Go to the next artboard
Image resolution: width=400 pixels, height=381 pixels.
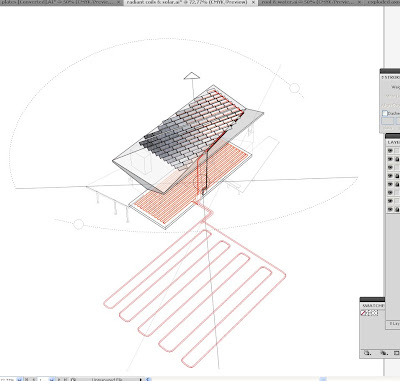60,379
